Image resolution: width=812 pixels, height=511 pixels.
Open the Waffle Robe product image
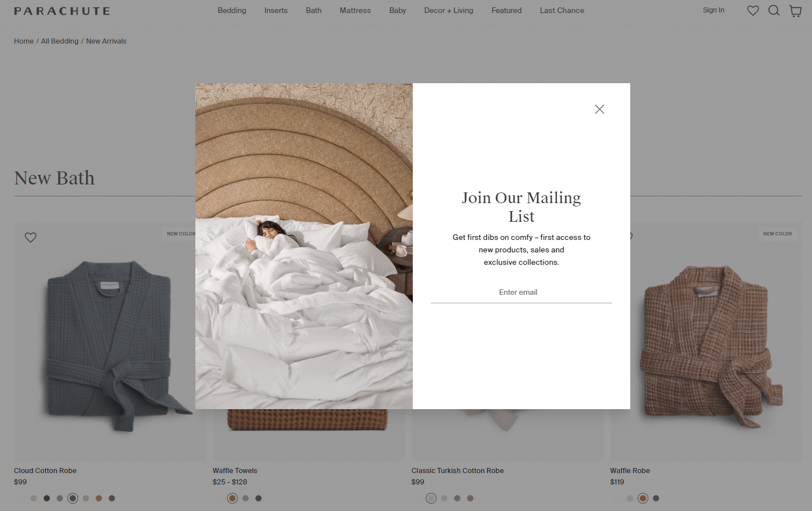[x=706, y=341]
